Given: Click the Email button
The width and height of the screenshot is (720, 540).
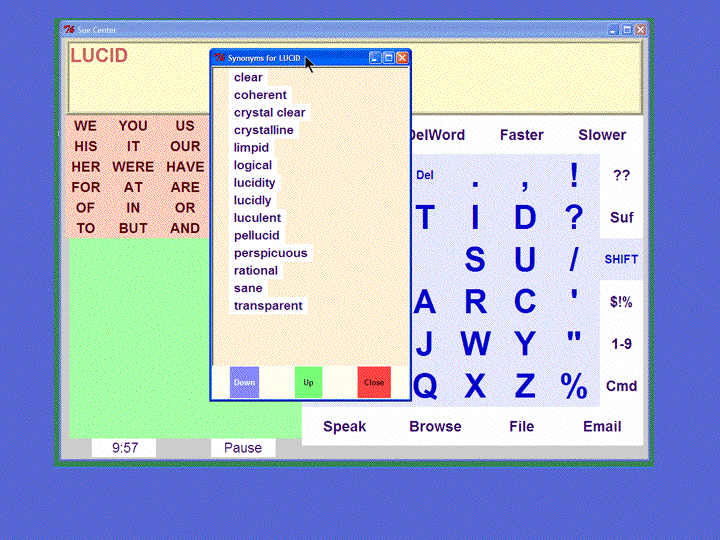Looking at the screenshot, I should 602,427.
